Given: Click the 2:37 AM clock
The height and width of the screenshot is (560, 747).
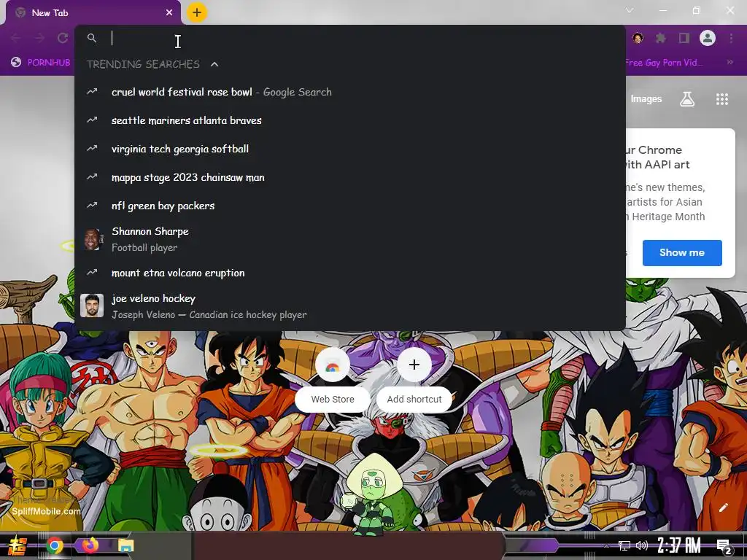Looking at the screenshot, I should click(x=679, y=545).
